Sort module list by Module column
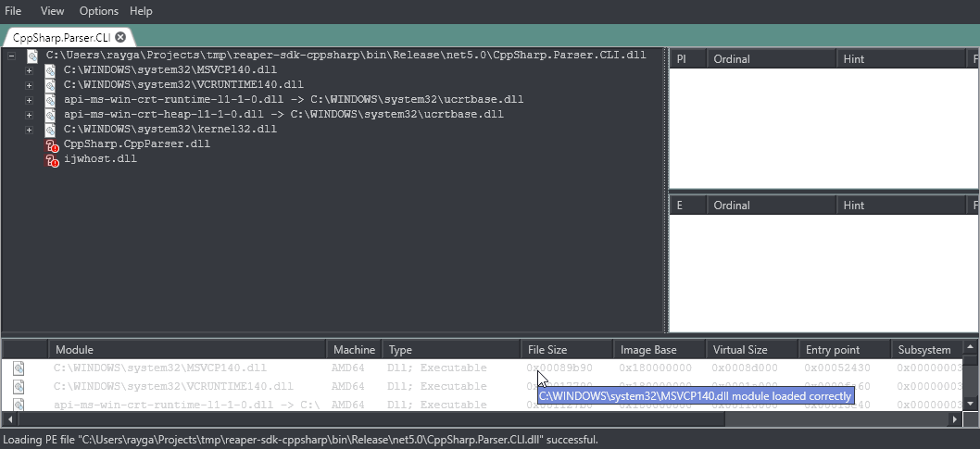980x449 pixels. pyautogui.click(x=188, y=350)
